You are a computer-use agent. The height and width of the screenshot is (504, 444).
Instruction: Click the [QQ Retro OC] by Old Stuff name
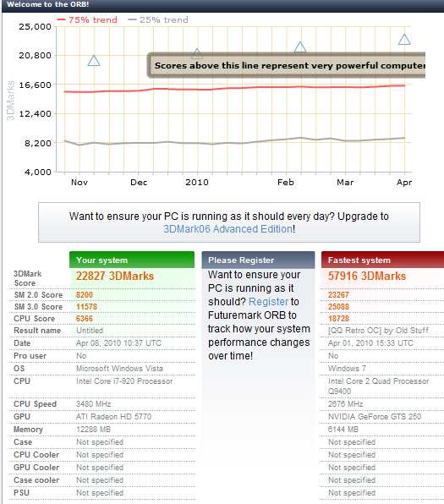tap(378, 331)
